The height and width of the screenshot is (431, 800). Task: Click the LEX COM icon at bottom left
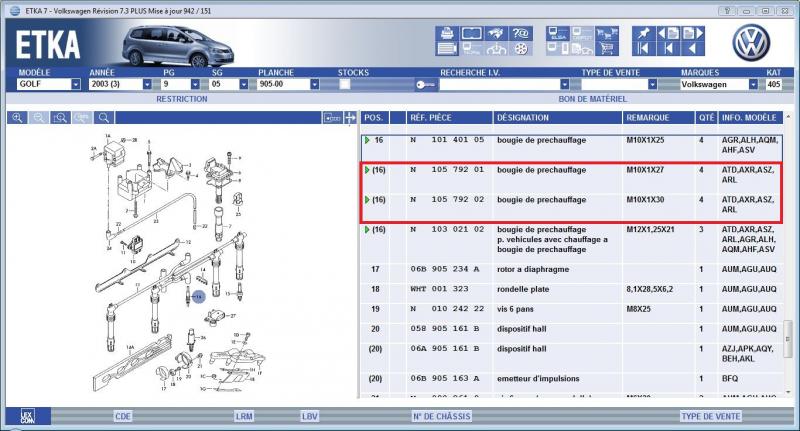(28, 416)
